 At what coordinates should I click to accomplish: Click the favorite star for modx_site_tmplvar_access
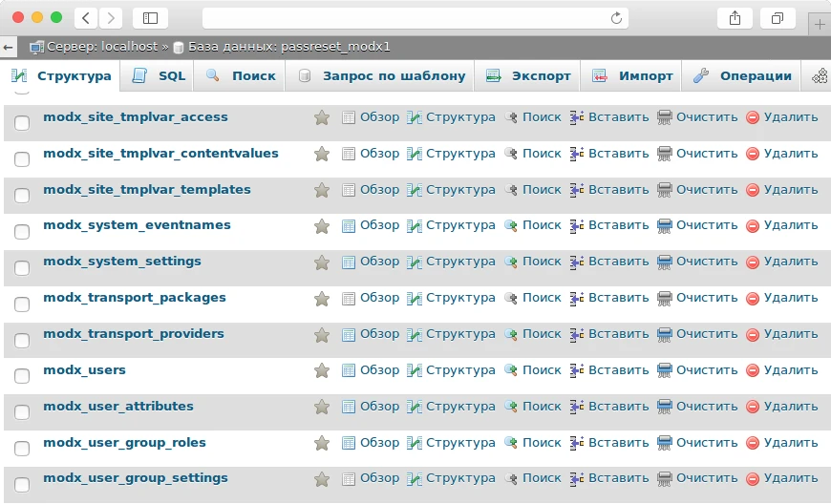tap(322, 117)
